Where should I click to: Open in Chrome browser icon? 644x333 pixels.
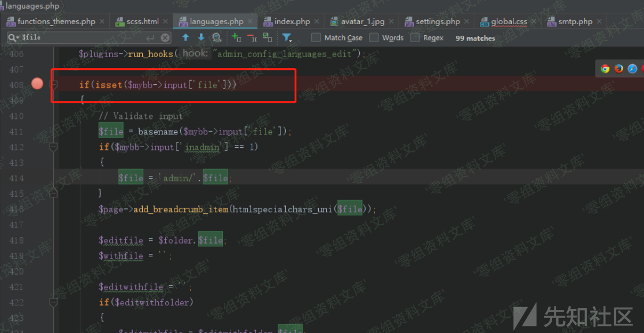coord(605,69)
